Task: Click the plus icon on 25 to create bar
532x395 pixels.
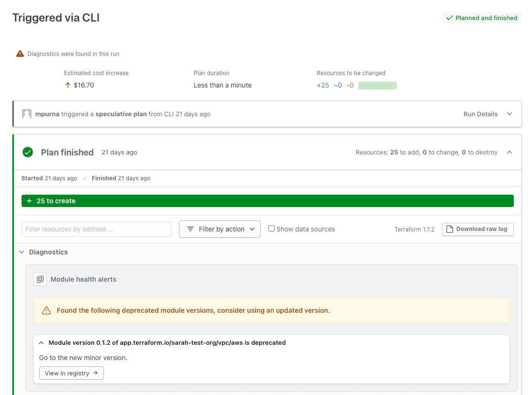Action: tap(30, 201)
